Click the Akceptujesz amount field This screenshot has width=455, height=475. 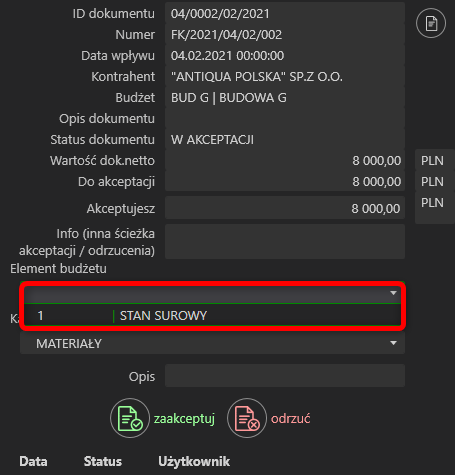click(x=285, y=208)
